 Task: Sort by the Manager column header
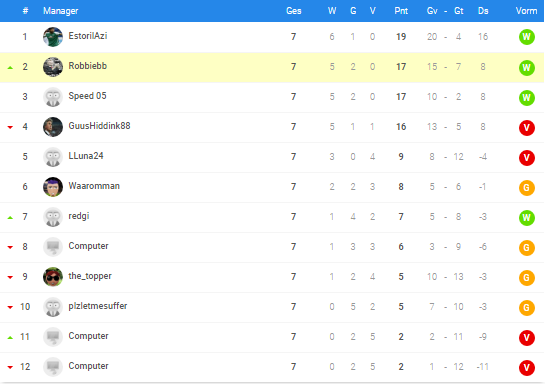pos(60,11)
